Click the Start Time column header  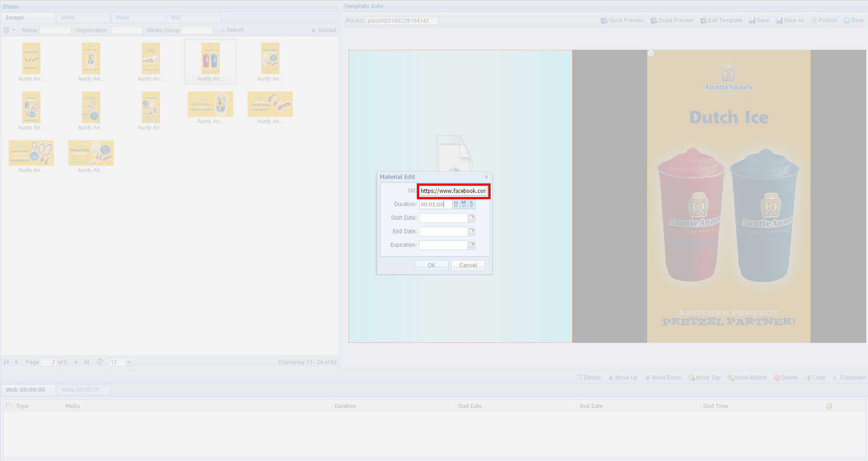pyautogui.click(x=762, y=406)
